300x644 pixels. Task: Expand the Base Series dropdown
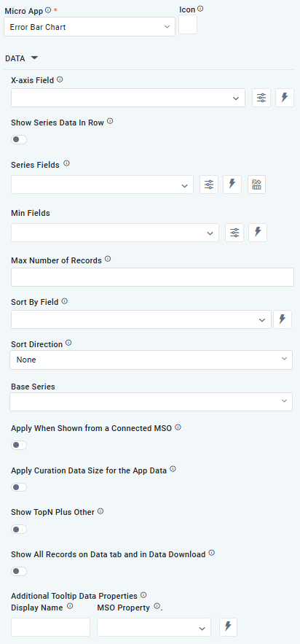(x=151, y=402)
